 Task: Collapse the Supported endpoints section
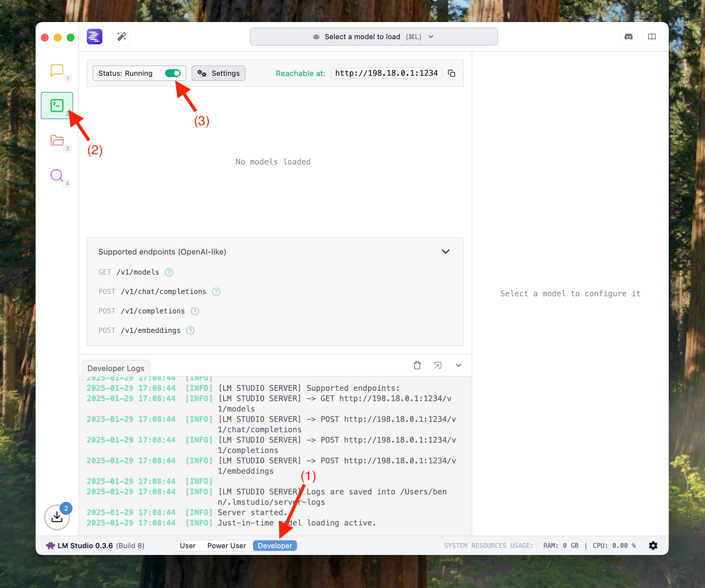coord(445,252)
